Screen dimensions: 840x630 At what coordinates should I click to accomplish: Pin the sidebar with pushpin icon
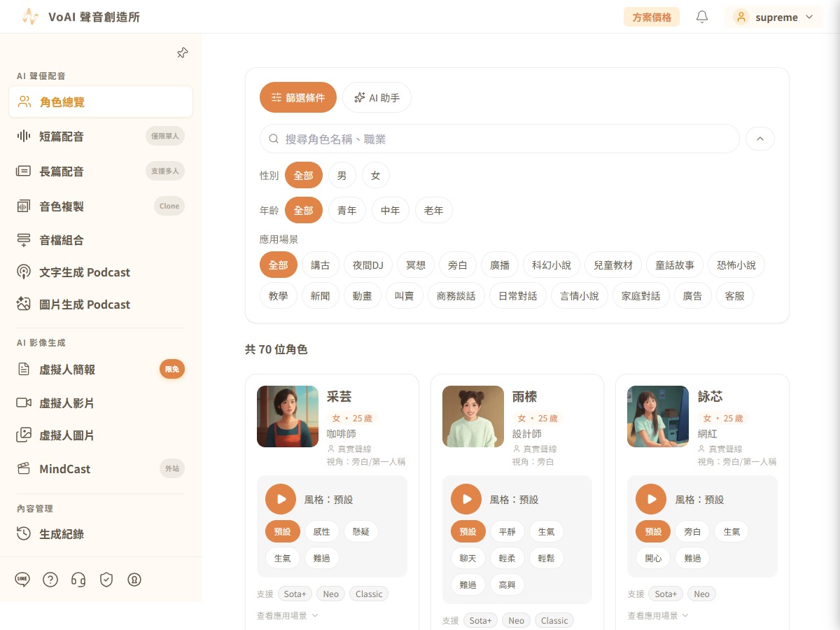coord(182,53)
